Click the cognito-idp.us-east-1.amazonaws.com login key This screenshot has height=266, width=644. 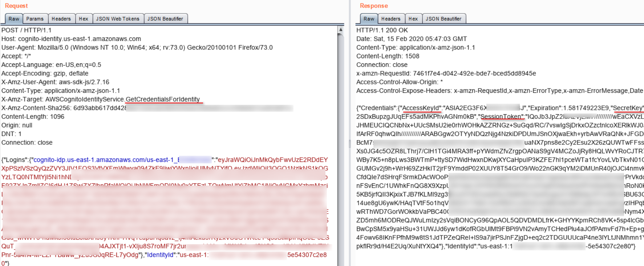click(x=122, y=160)
